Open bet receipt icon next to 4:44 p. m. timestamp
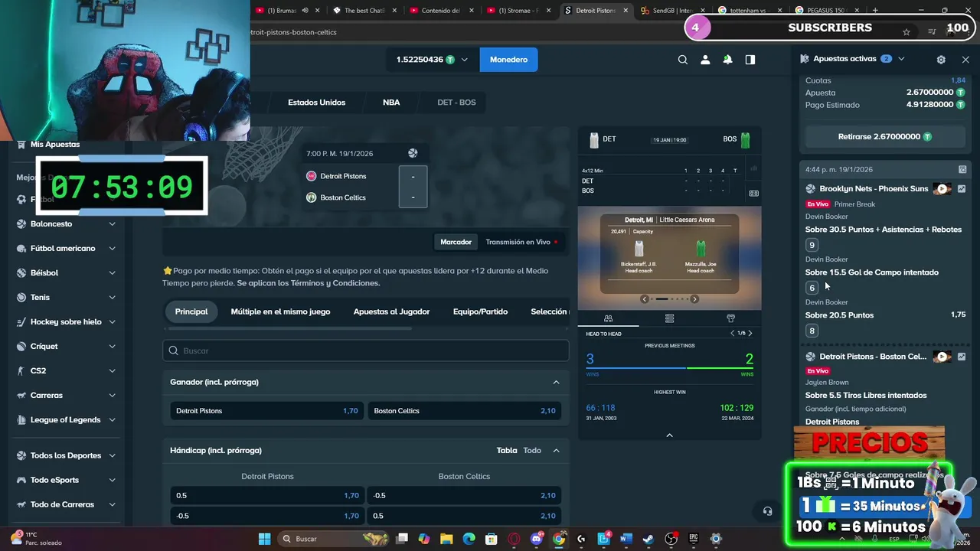980x551 pixels. click(x=962, y=169)
